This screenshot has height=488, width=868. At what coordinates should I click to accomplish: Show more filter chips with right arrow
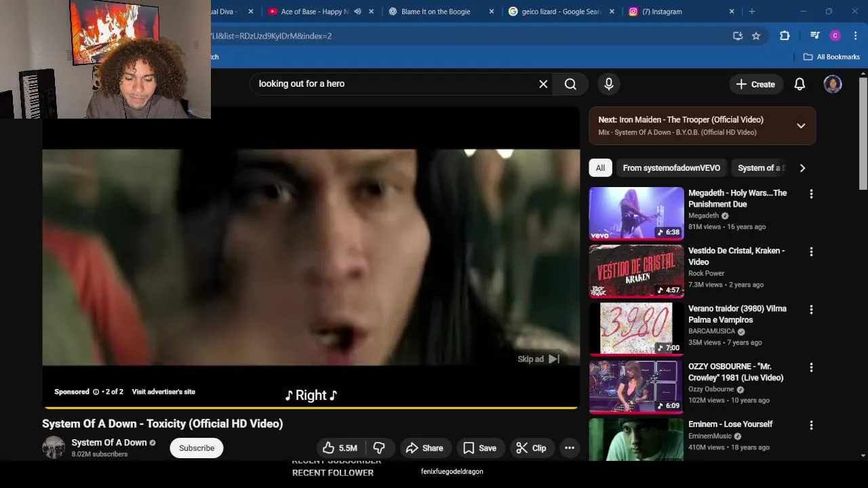pyautogui.click(x=802, y=168)
